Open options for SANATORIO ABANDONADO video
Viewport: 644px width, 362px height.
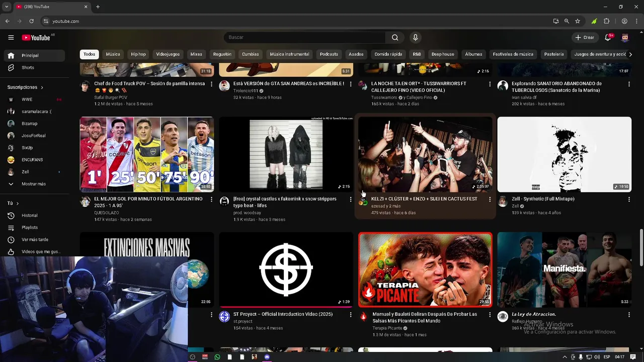(629, 84)
